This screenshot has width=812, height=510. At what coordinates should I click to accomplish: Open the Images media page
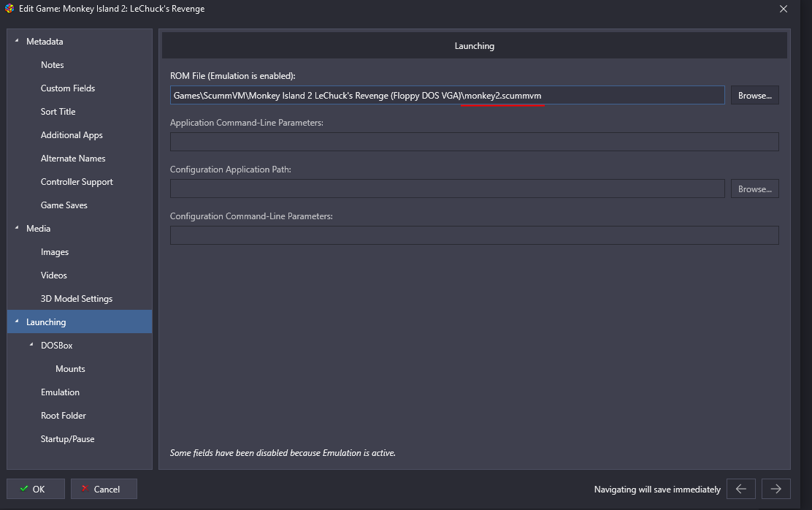point(55,252)
